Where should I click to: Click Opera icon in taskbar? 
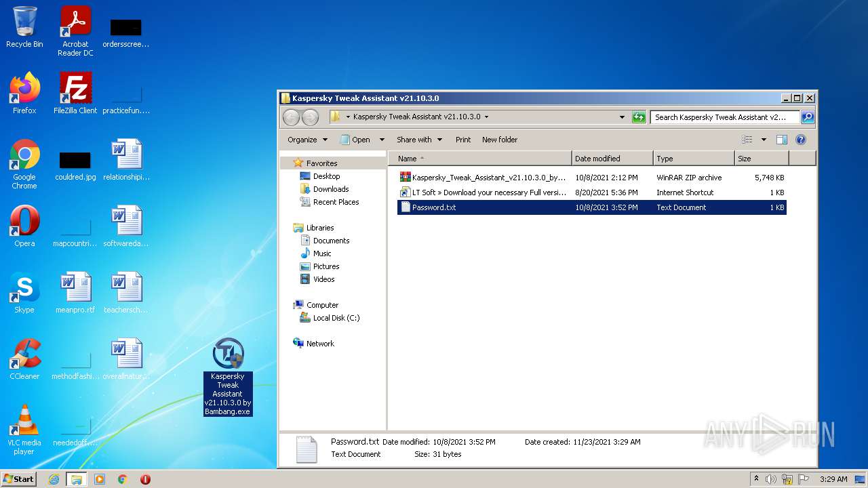point(145,479)
